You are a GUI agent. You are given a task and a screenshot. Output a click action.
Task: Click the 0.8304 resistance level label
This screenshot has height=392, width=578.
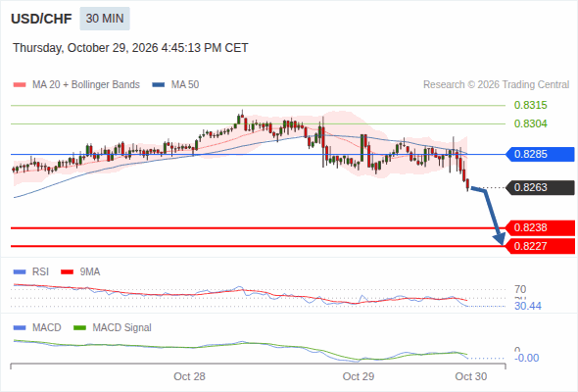tap(530, 123)
